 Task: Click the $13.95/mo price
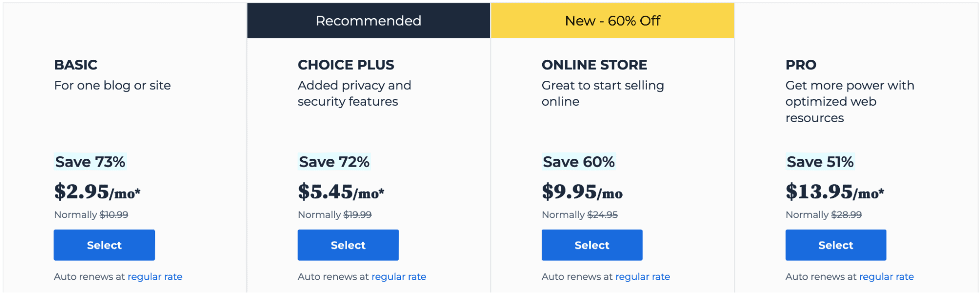coord(834,192)
